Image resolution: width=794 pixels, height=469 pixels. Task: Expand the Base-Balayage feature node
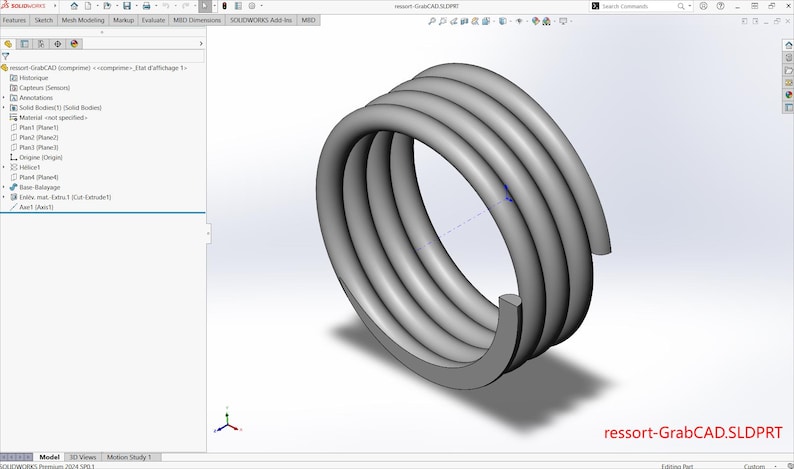4,187
